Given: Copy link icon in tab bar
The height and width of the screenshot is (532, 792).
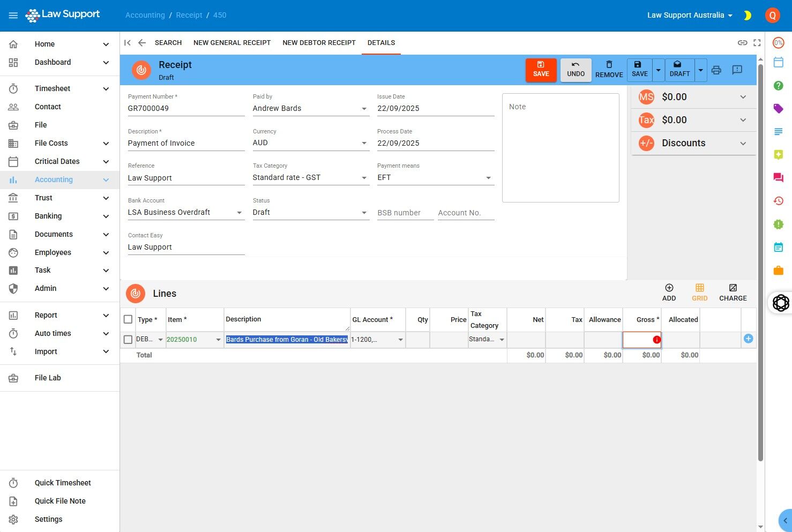Looking at the screenshot, I should [x=742, y=43].
